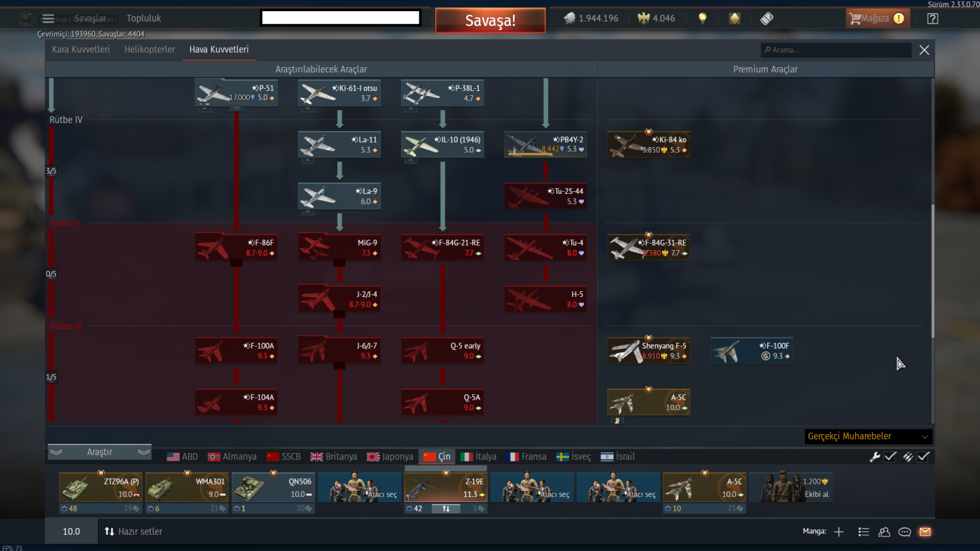
Task: Select the Hava Kuvvetleri tab
Action: coord(219,50)
